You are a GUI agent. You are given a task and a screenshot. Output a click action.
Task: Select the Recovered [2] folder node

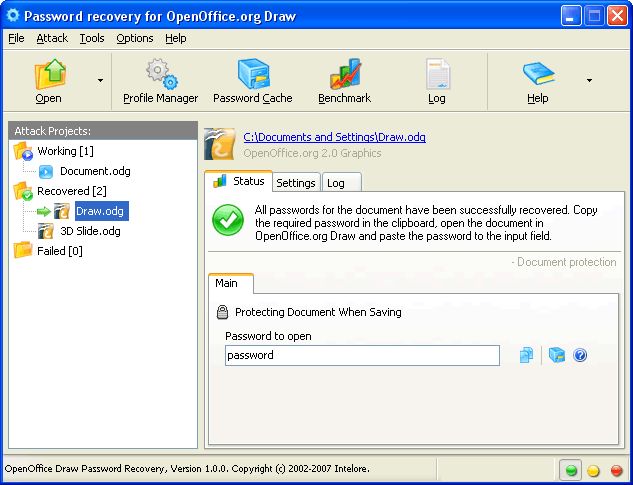tap(71, 190)
